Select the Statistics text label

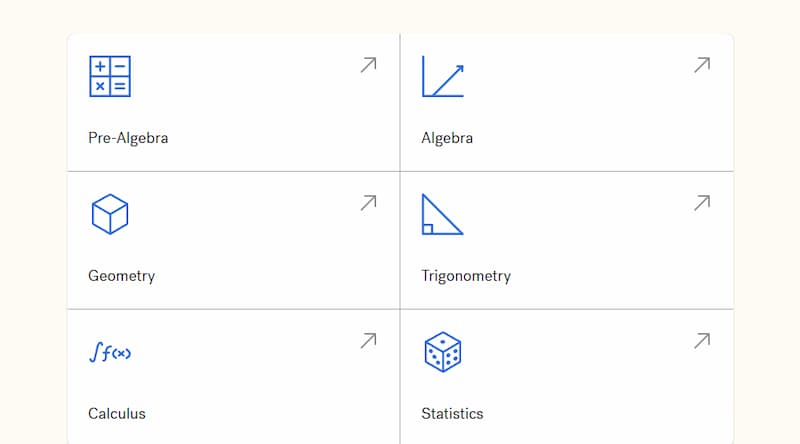point(452,413)
